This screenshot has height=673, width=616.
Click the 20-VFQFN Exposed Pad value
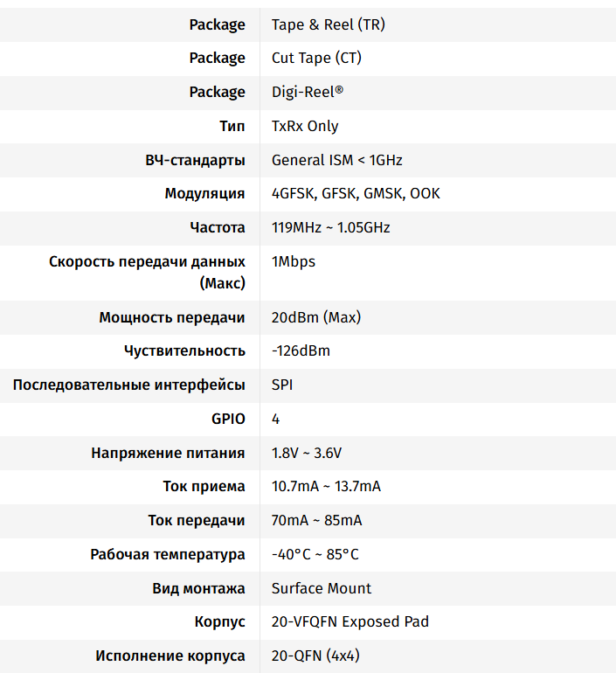[x=350, y=621]
